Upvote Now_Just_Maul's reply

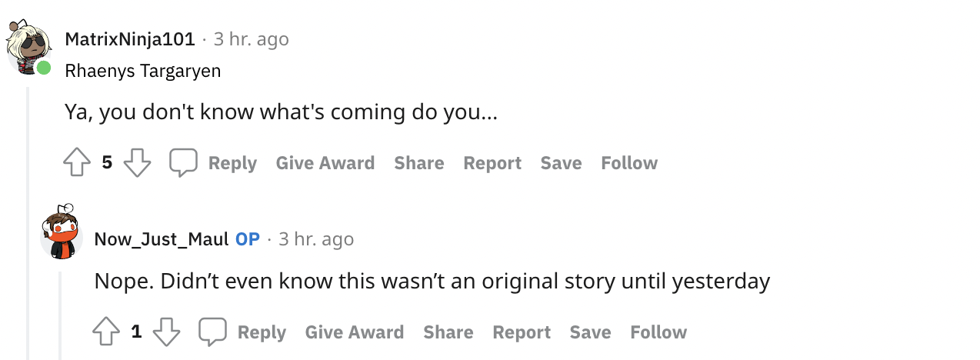click(106, 332)
